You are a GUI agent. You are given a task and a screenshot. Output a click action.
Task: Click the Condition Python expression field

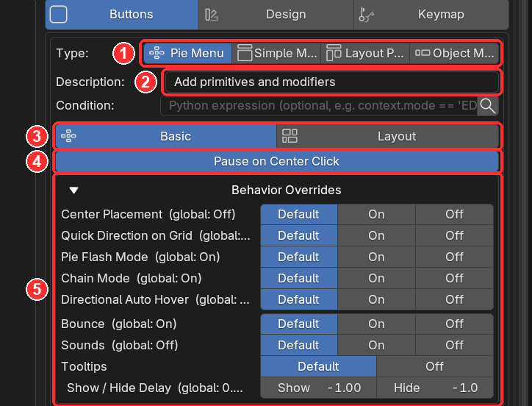tap(319, 106)
